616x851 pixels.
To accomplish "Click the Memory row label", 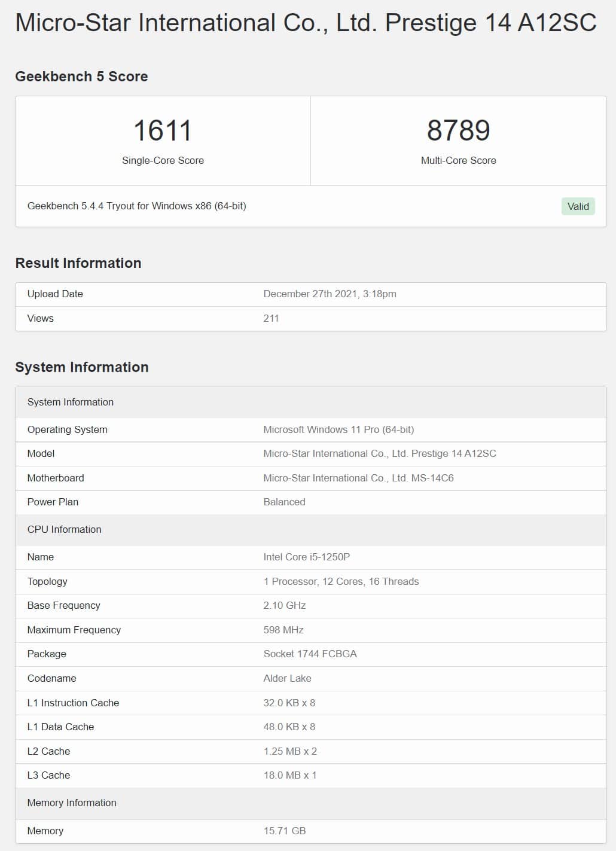I will 45,831.
